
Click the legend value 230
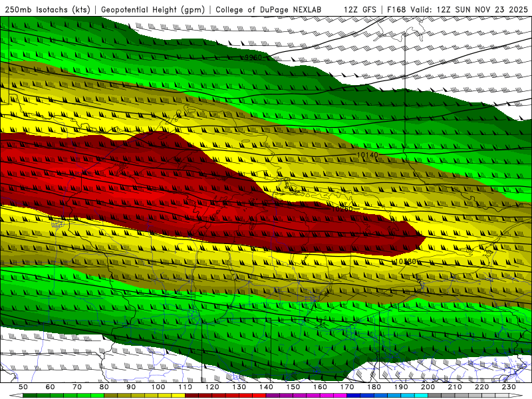(509, 387)
